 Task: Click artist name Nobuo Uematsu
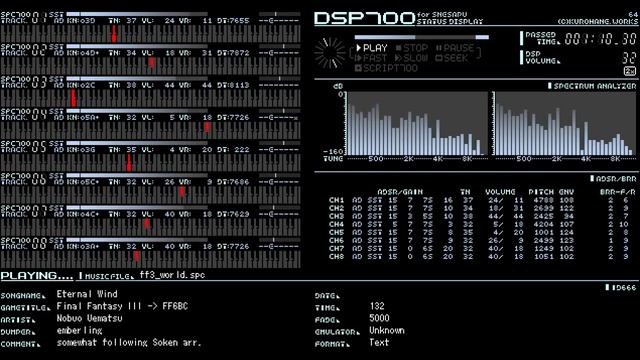point(89,318)
